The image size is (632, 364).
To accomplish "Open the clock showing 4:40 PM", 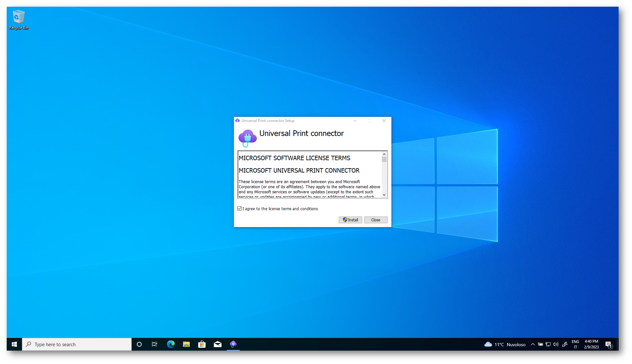I will pos(592,344).
